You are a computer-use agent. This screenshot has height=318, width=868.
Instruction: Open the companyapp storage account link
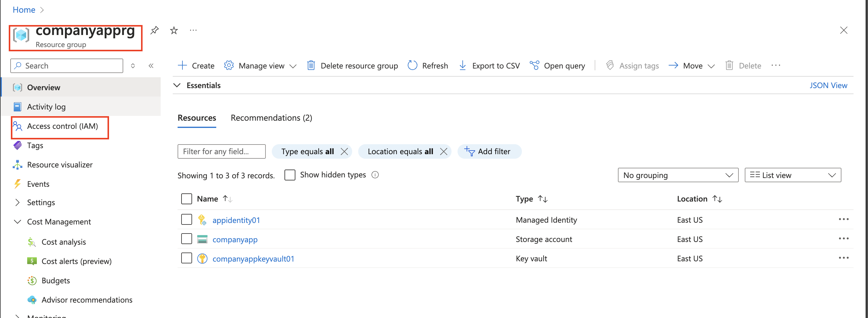click(235, 239)
